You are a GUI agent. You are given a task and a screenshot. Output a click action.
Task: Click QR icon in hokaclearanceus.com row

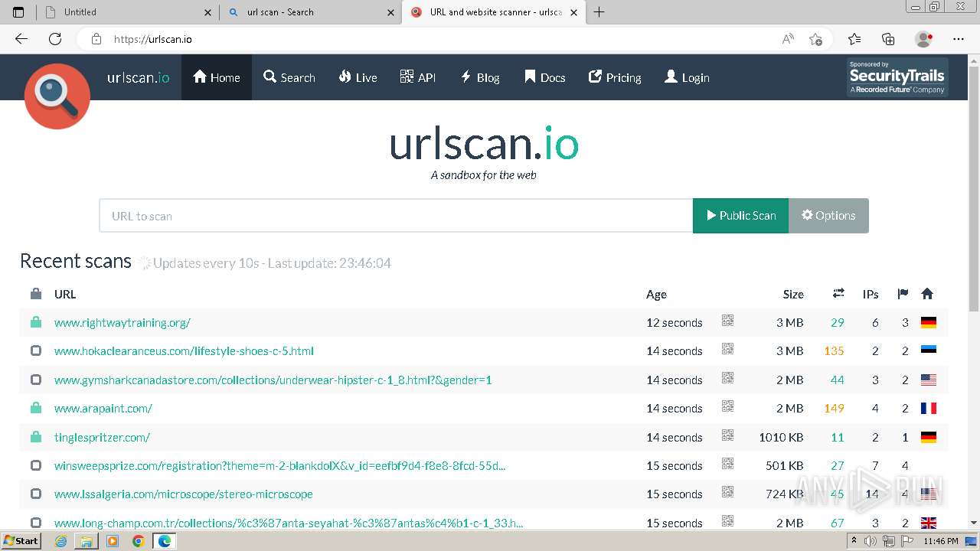pos(727,349)
